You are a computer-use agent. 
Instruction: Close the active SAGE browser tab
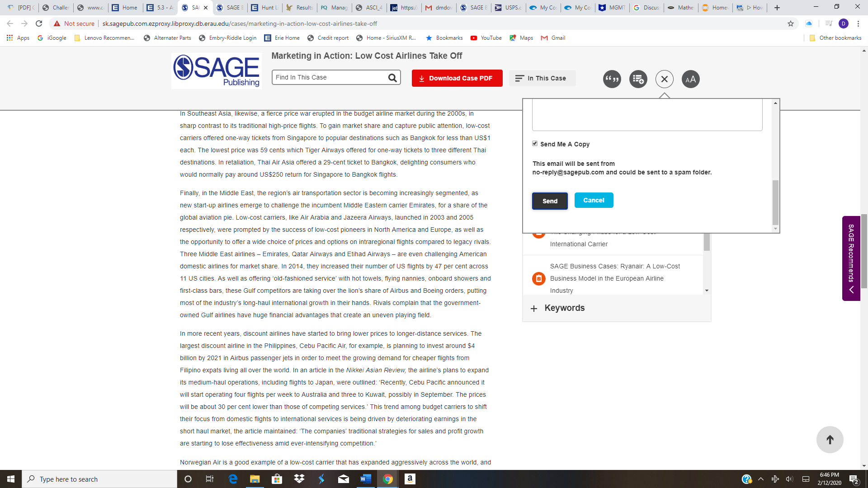[x=206, y=8]
